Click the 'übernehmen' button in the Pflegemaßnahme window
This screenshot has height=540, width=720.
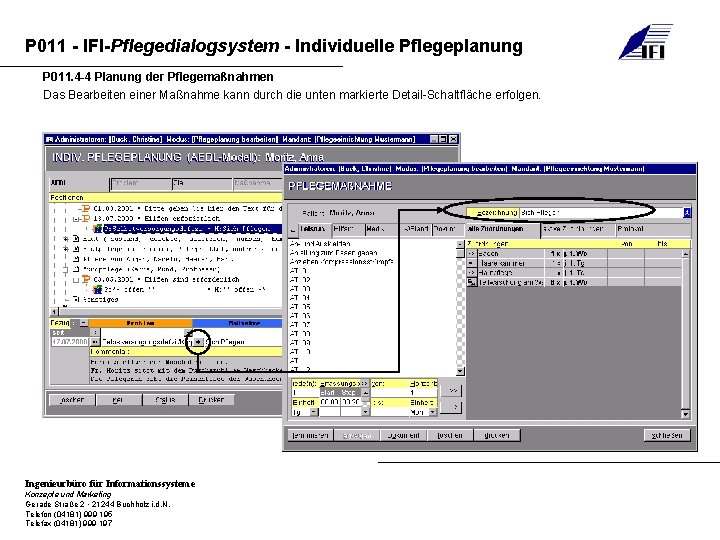tap(310, 435)
